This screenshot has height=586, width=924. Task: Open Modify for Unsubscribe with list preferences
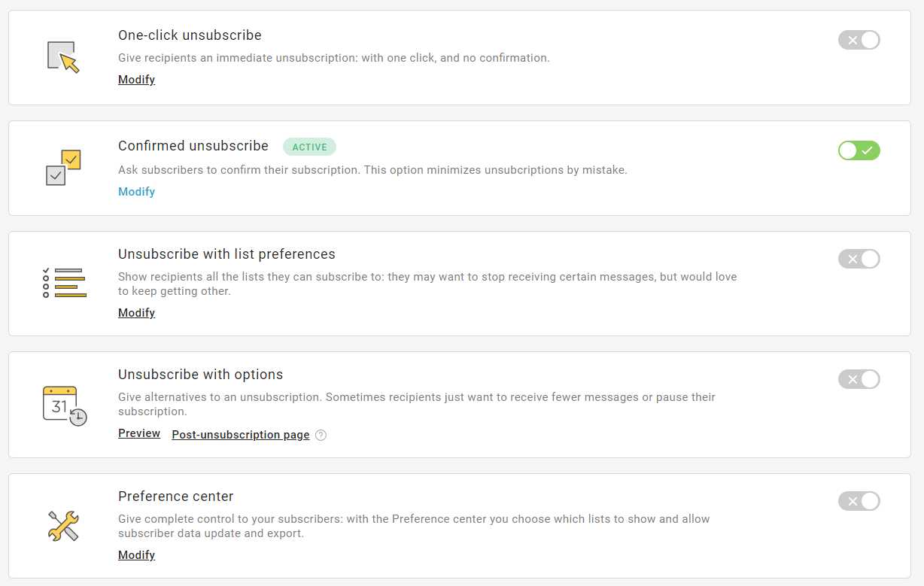136,313
